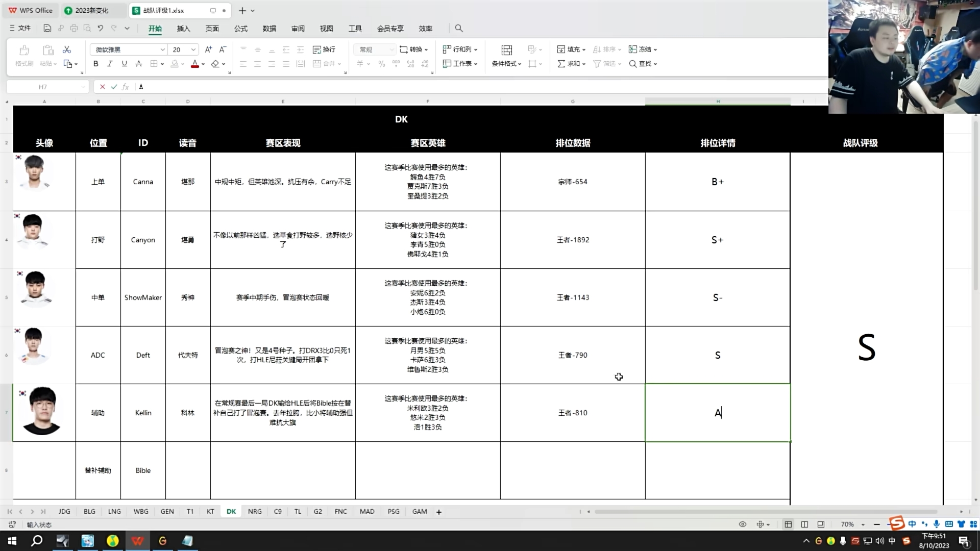Switch to page break preview in the status bar
The height and width of the screenshot is (551, 980).
pyautogui.click(x=805, y=524)
